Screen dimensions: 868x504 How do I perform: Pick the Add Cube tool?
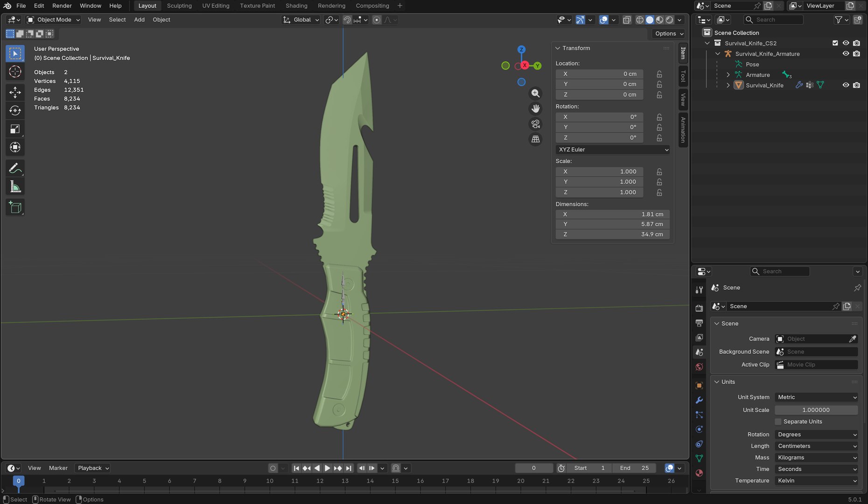click(x=15, y=207)
